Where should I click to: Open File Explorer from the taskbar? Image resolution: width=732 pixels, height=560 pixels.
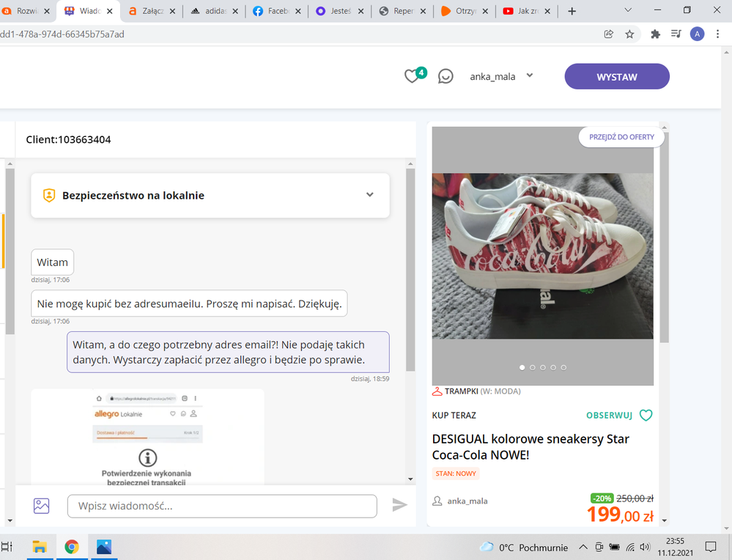point(40,547)
